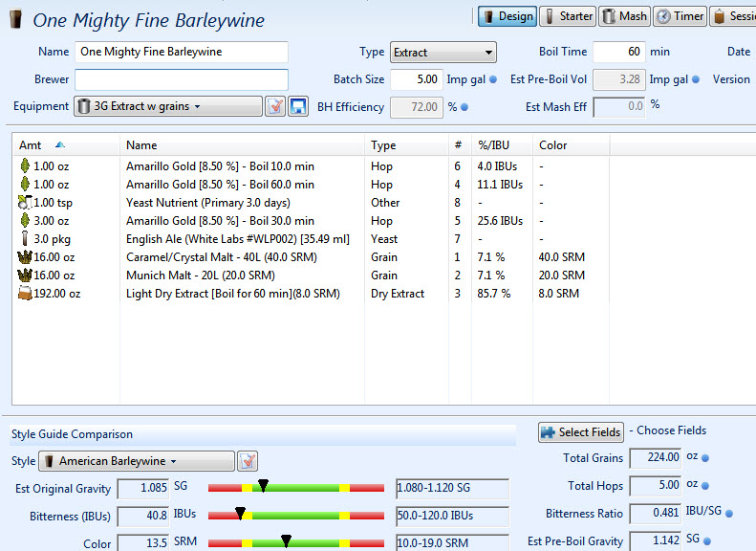756x551 pixels.
Task: Click the 25.6 IBUs cell
Action: coord(500,221)
